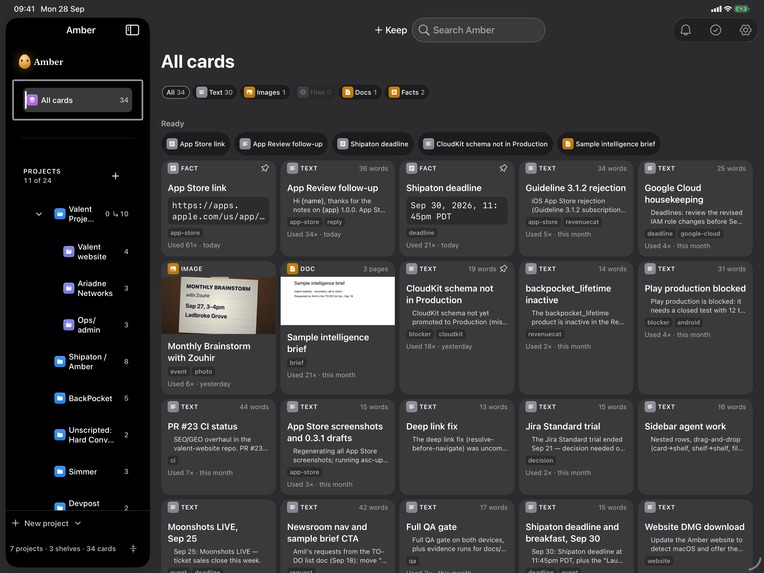
Task: Open backpocket_lifetime inactive card
Action: (576, 327)
